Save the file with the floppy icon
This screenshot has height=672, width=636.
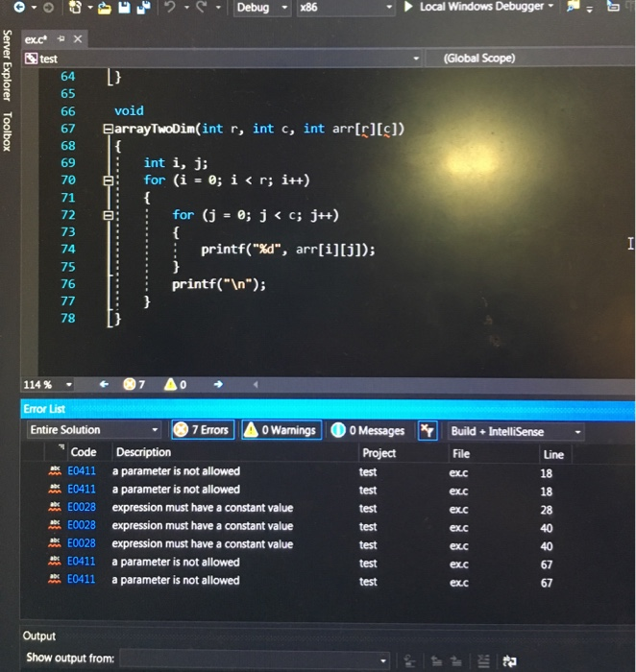[x=124, y=8]
